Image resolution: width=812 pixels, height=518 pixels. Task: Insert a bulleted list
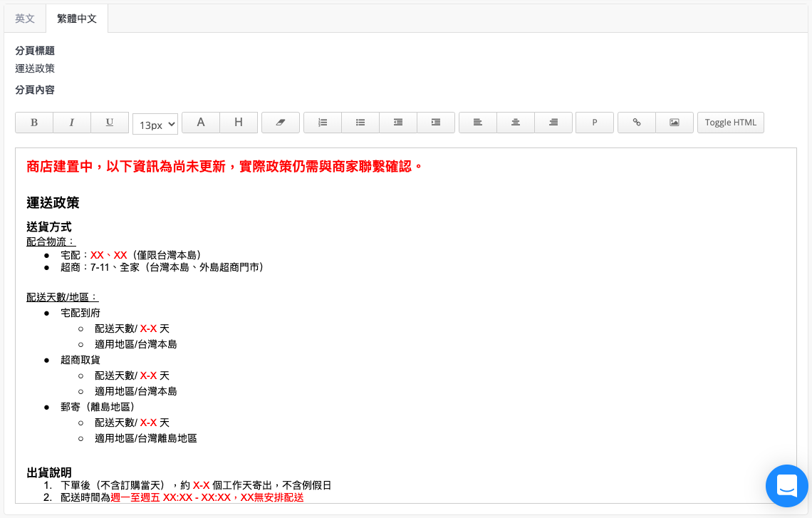pos(360,123)
